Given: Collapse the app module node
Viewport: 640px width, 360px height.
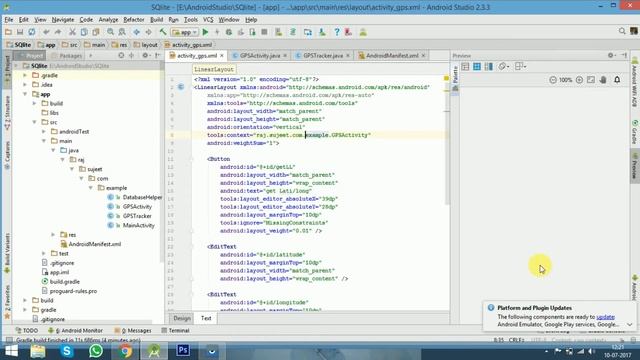Looking at the screenshot, I should pos(25,94).
